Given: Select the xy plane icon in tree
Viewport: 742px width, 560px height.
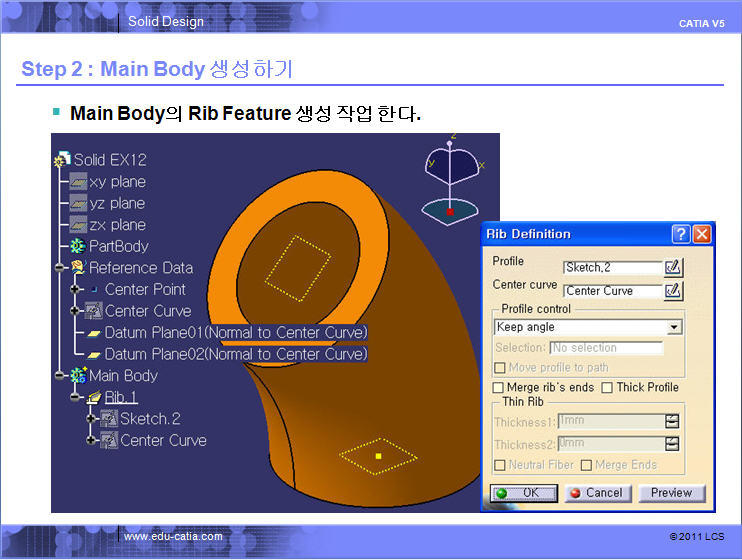Looking at the screenshot, I should pyautogui.click(x=77, y=182).
